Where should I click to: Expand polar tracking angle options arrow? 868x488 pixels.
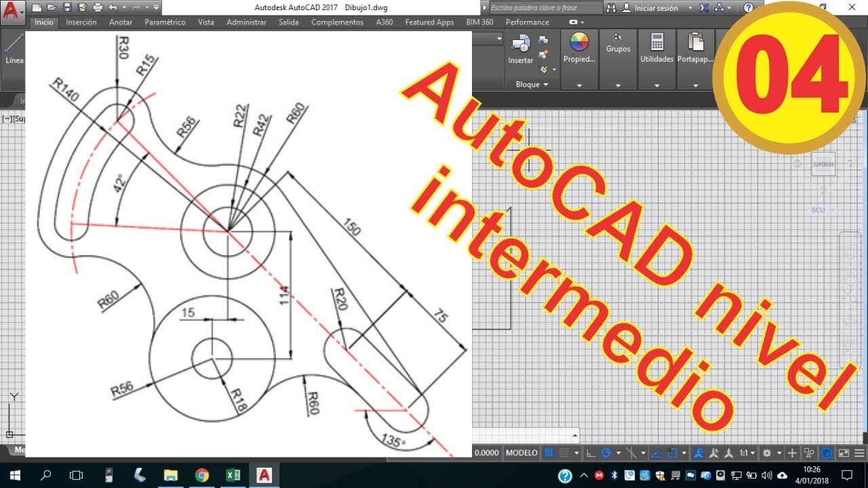tap(618, 453)
